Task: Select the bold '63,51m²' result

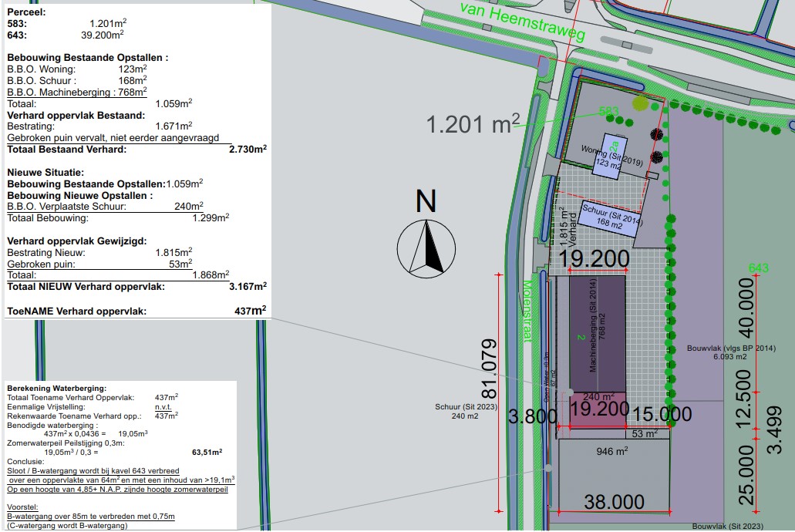Action: [207, 452]
